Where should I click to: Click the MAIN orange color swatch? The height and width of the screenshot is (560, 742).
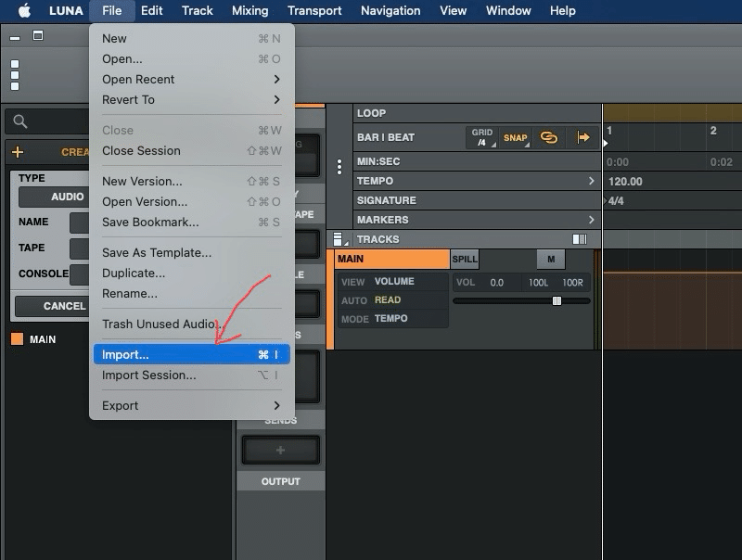point(17,338)
